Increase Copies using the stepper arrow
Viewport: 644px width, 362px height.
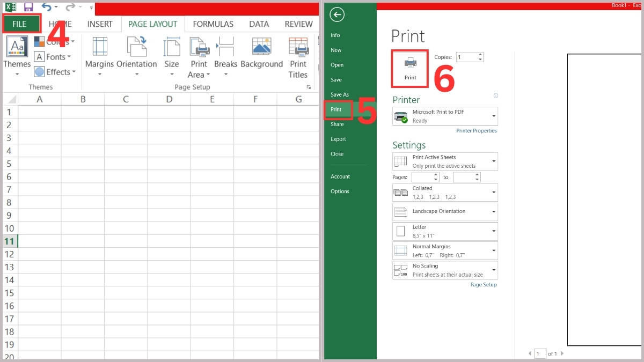coord(481,54)
